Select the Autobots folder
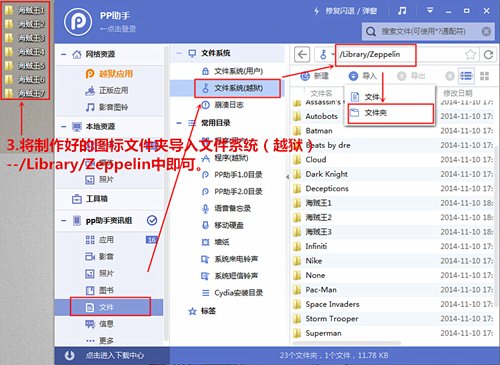Image resolution: width=500 pixels, height=365 pixels. coord(322,116)
